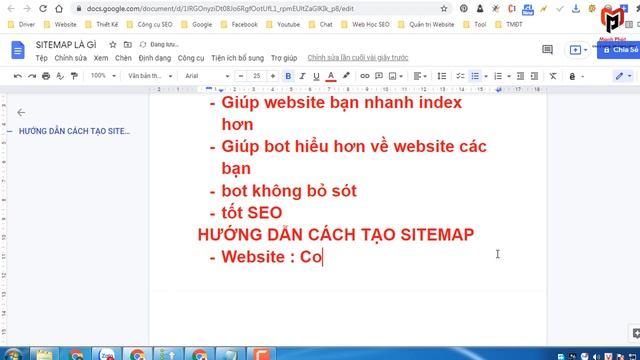This screenshot has height=360, width=640.
Task: Open the zoom 100% dropdown
Action: (103, 76)
